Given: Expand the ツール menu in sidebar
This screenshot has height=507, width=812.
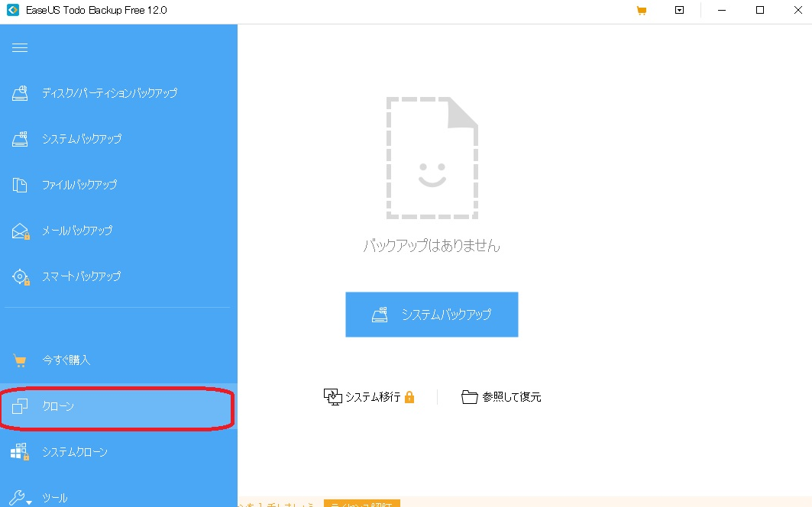Looking at the screenshot, I should 118,498.
